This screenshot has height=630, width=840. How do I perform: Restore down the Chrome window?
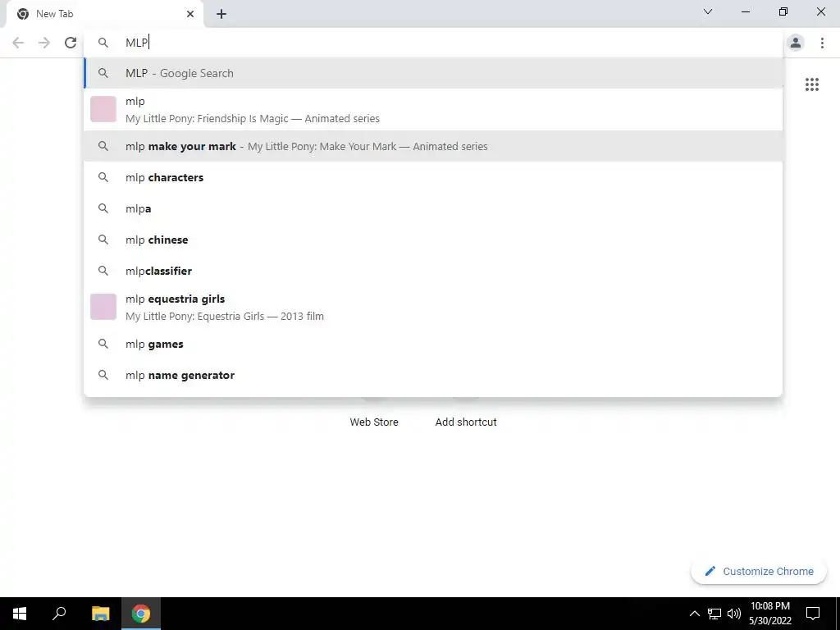[783, 11]
